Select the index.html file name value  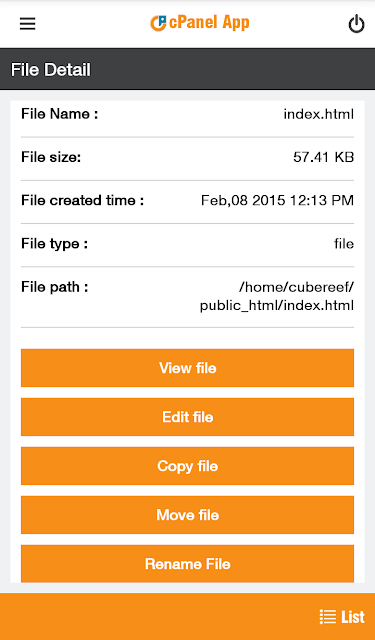[x=319, y=114]
